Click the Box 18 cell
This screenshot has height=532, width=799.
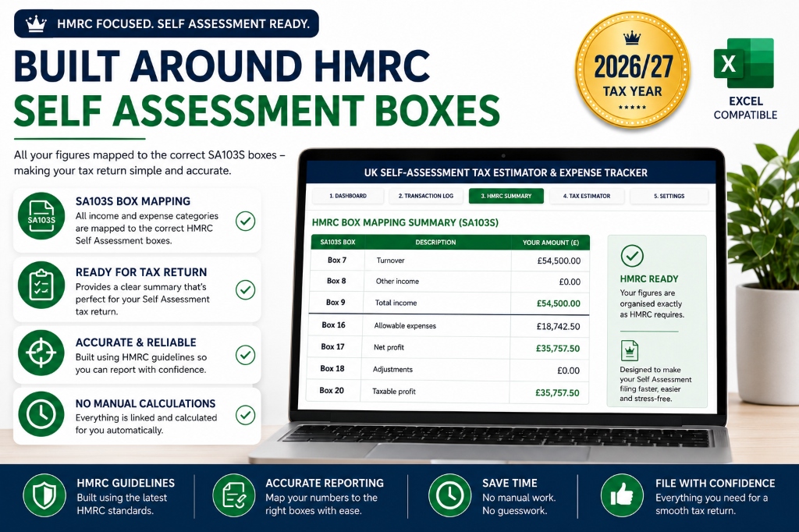(x=332, y=369)
